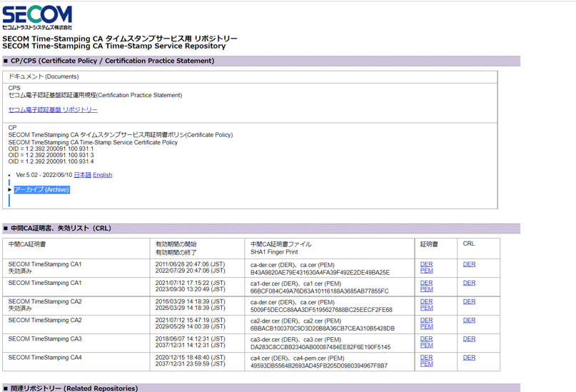Click fingerprint DA283C8CCBB2340AB00087484EE82F6E190F5145
The image size is (576, 392).
pos(320,347)
